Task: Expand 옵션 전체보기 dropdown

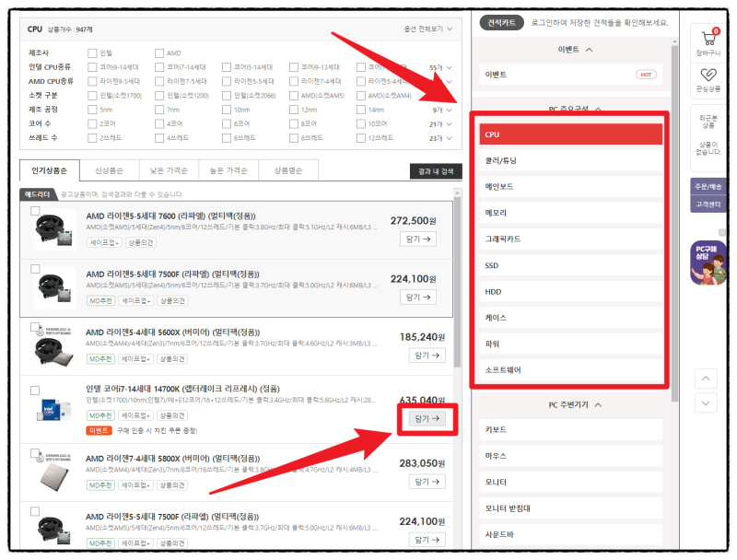Action: (x=428, y=29)
